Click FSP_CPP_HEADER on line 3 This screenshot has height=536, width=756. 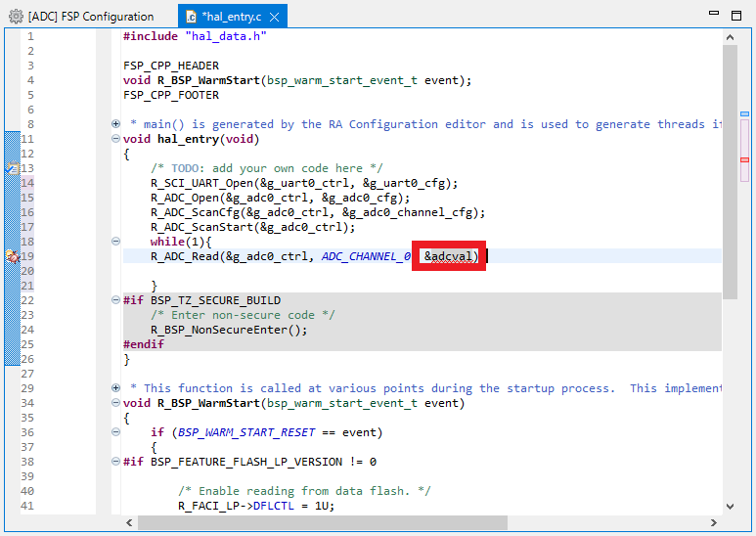click(171, 66)
